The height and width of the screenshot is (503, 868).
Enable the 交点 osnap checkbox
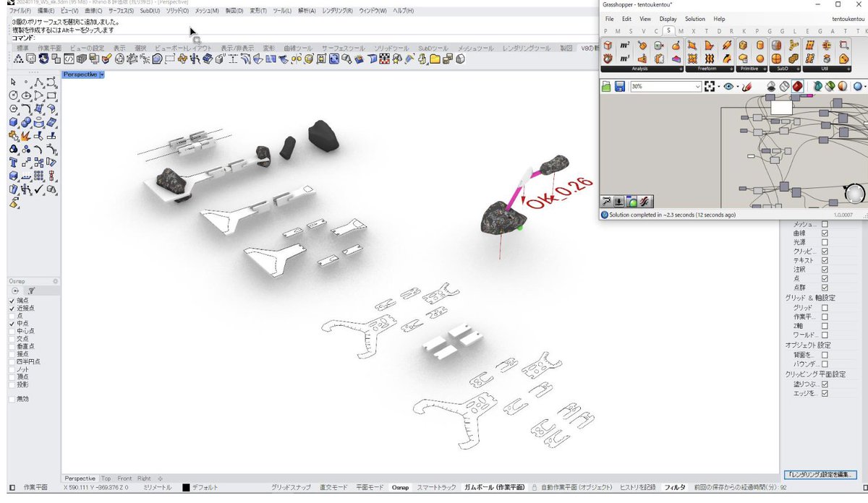tap(12, 338)
